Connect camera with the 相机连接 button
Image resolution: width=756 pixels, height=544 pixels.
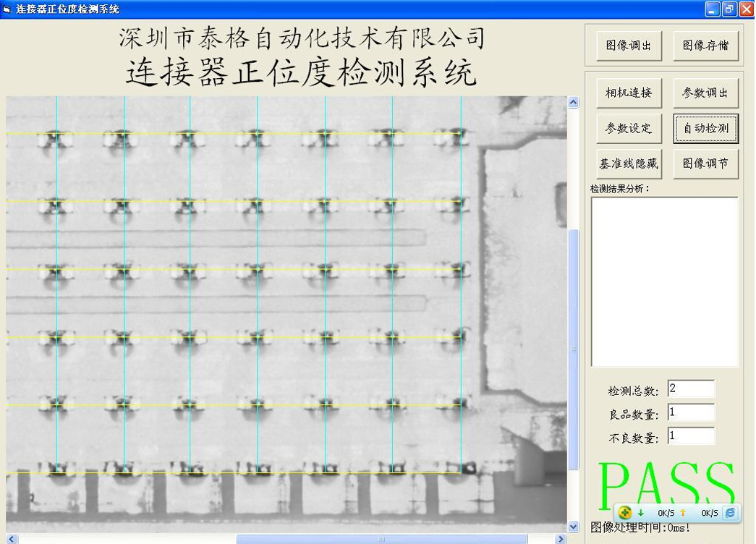pos(629,93)
